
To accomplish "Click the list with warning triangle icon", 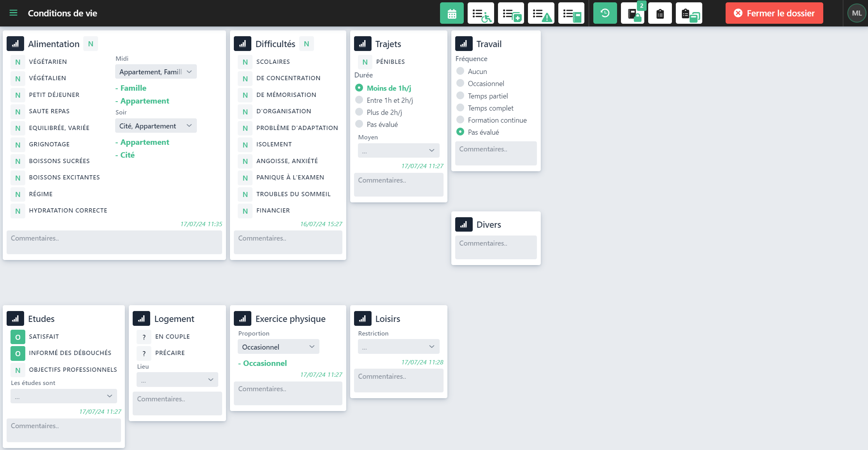I will pos(541,13).
